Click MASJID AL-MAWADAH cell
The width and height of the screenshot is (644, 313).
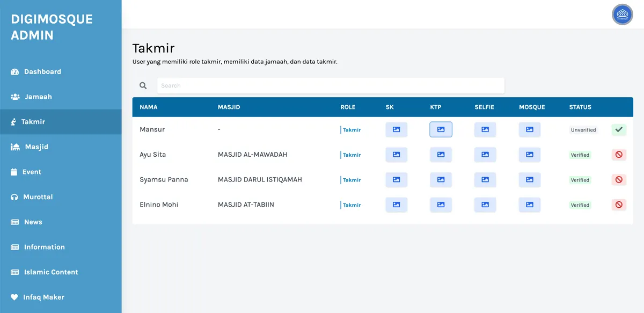252,155
